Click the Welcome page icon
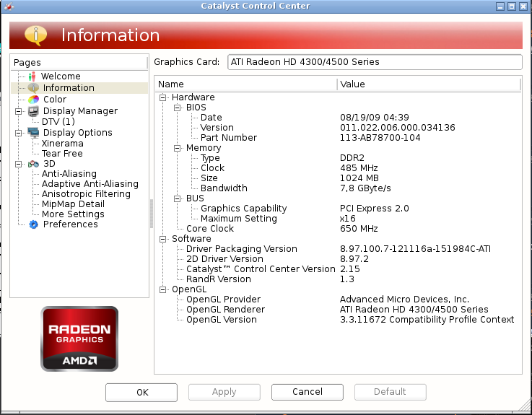Viewport: 532px width, 415px height. point(32,77)
